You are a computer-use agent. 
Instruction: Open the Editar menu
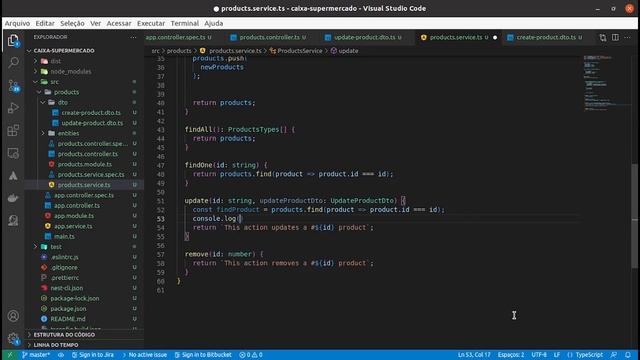pos(45,23)
